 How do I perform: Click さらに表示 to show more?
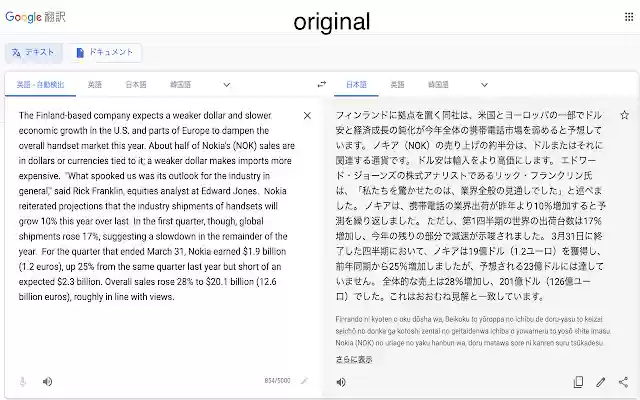pos(354,360)
